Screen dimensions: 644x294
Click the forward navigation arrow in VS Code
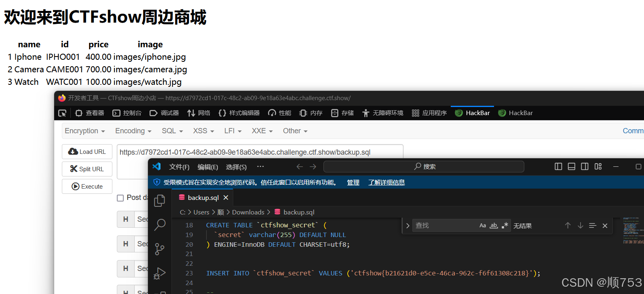coord(313,166)
